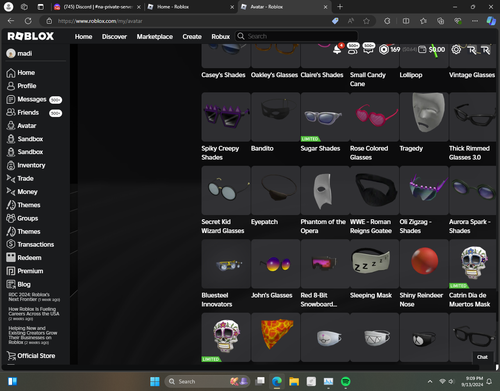
Task: Open Transactions in the sidebar
Action: tap(30, 245)
